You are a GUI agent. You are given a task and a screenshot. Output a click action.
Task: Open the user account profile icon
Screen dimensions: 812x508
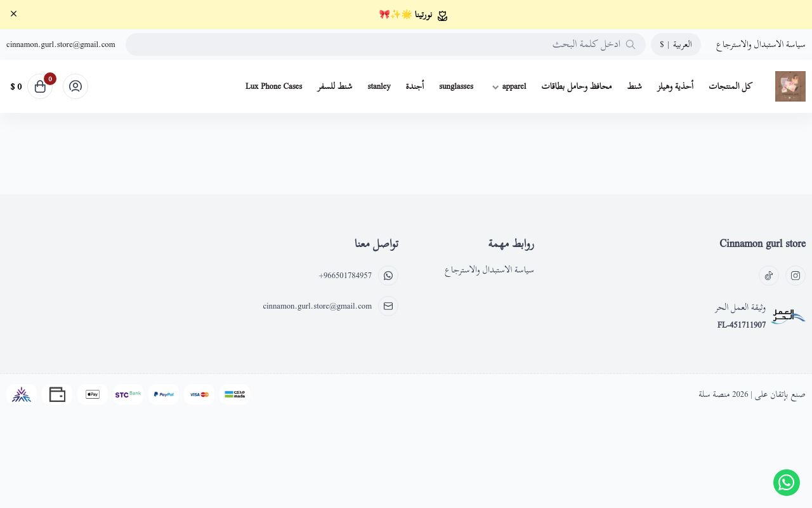[x=75, y=86]
